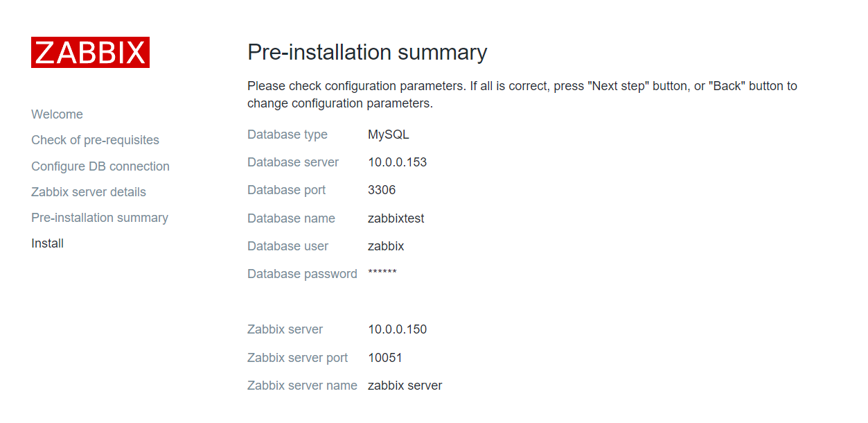The height and width of the screenshot is (423, 868).
Task: Click the MySQL database type value
Action: pos(389,135)
